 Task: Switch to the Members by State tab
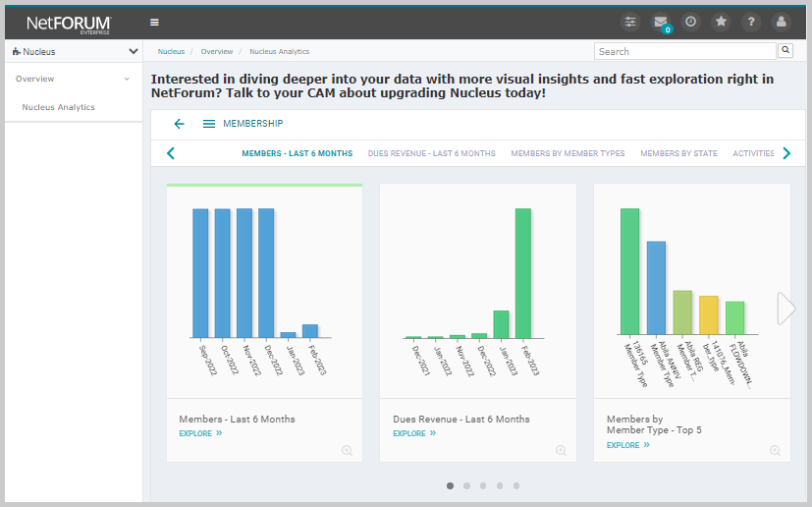(678, 153)
